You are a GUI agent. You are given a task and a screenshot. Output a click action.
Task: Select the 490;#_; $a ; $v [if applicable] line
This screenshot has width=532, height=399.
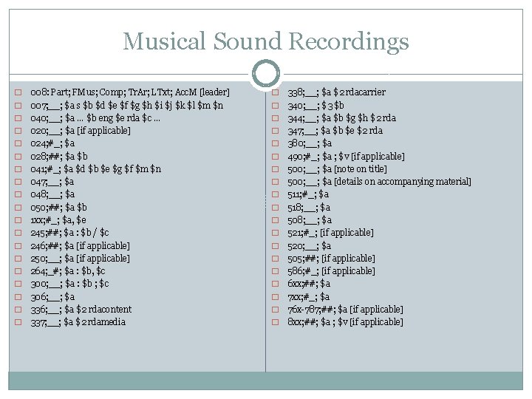point(346,157)
